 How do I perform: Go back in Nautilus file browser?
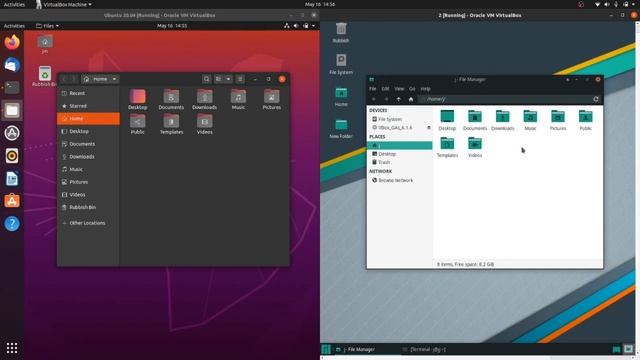click(x=64, y=79)
